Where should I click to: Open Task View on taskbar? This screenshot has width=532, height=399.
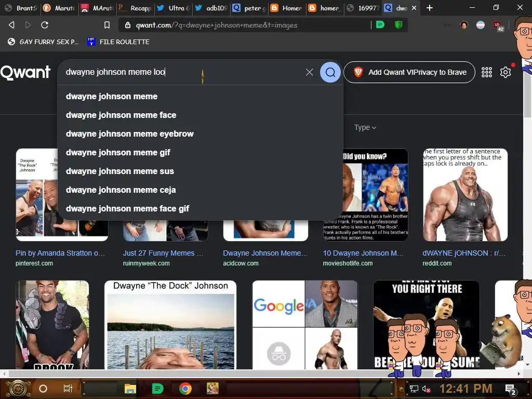[x=68, y=389]
